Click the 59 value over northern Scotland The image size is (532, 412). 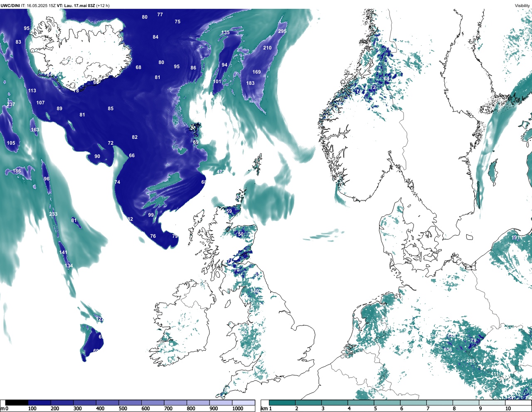[x=229, y=211]
